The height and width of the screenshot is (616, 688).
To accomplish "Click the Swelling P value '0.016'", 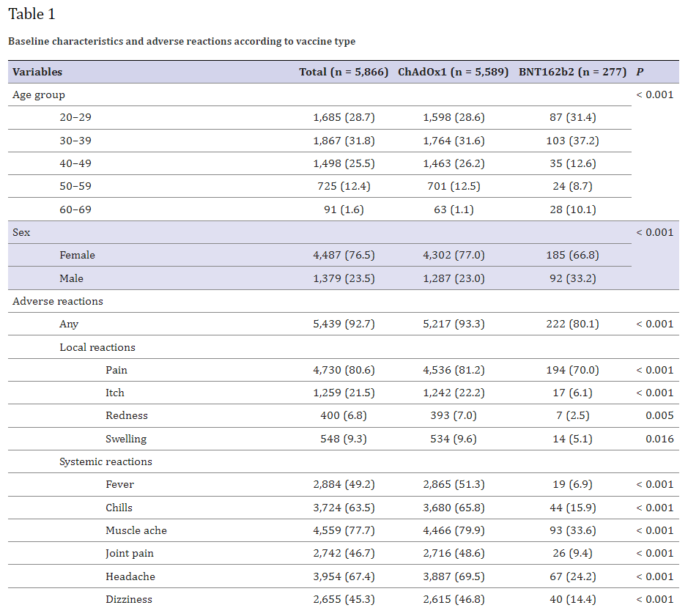I will pos(659,439).
